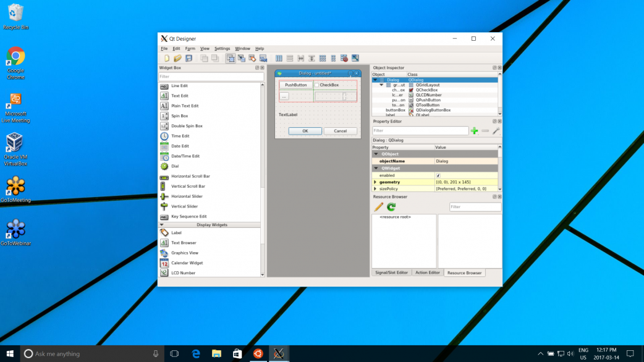Reload resources with the green refresh icon
Screen dimensions: 644x362
[x=391, y=207]
